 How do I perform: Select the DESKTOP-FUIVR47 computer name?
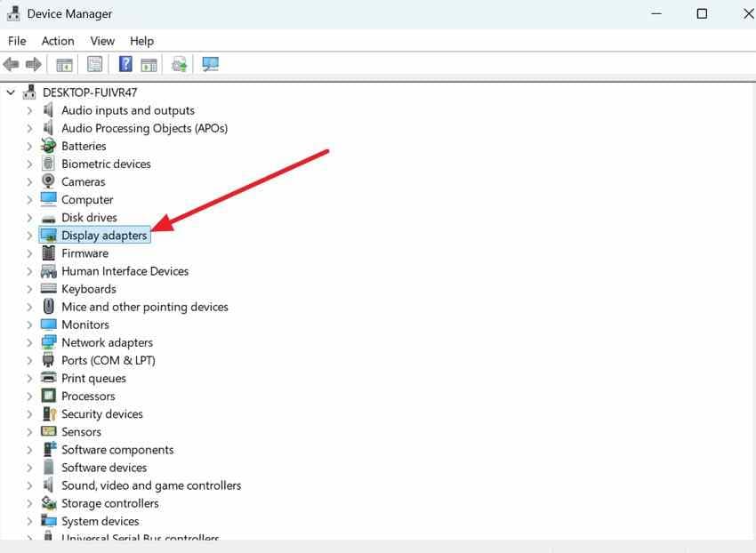(x=90, y=92)
